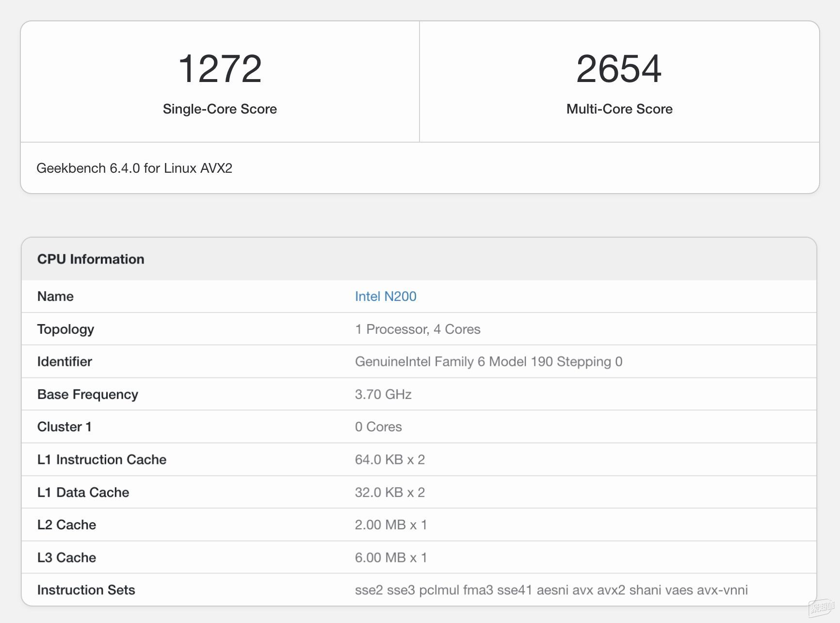Select the instruction sets list text
The height and width of the screenshot is (623, 840).
(x=551, y=590)
